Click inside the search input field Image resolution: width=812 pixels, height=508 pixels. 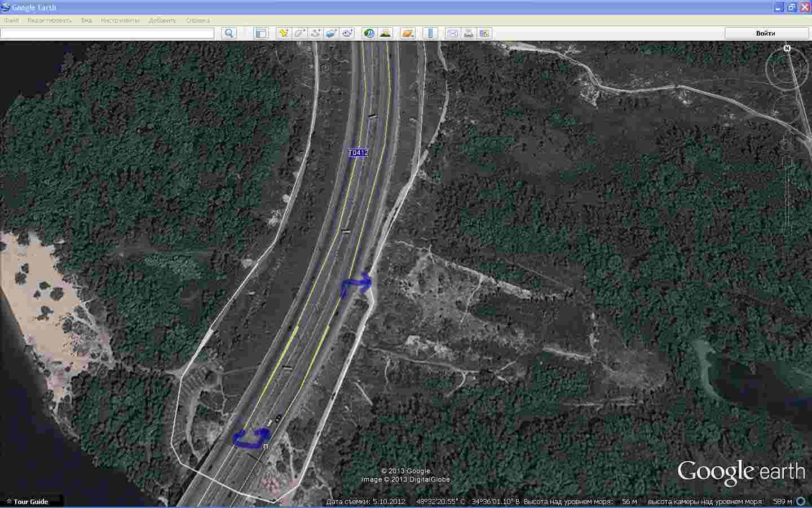click(107, 33)
